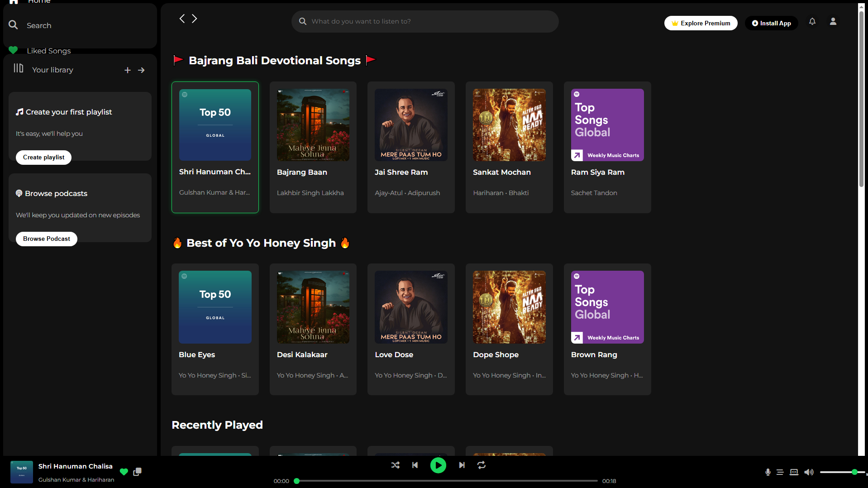This screenshot has height=488, width=868.
Task: Open Jai Shree Ram album cover
Action: pos(411,125)
